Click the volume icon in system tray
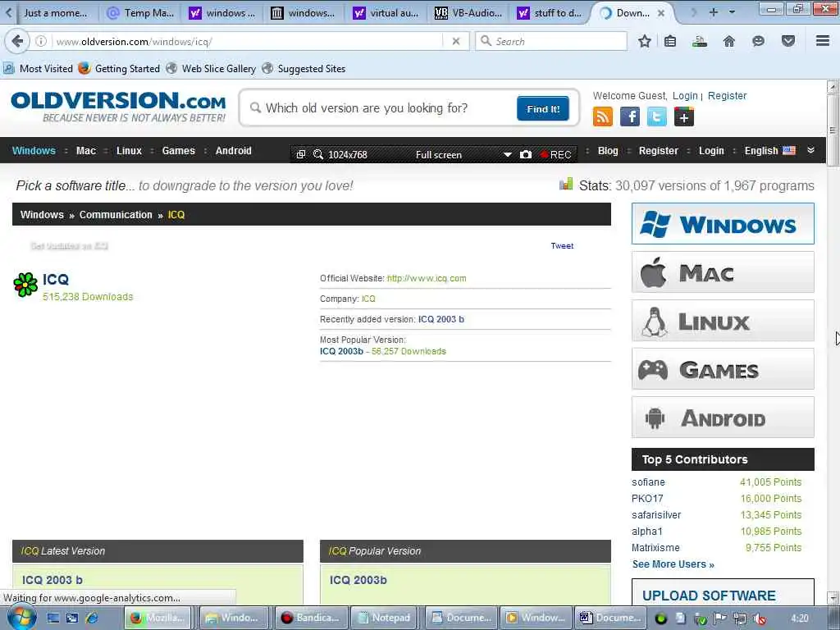The height and width of the screenshot is (630, 840). (x=759, y=619)
